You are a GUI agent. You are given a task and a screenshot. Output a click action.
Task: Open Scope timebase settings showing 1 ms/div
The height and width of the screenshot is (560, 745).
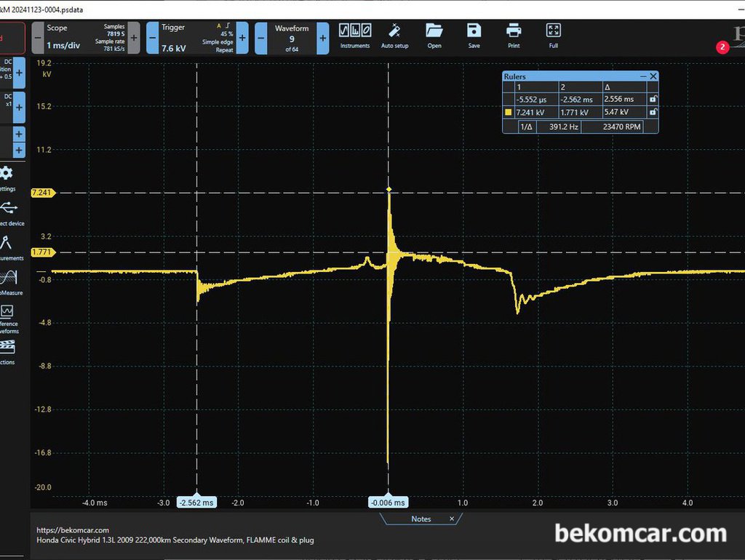click(x=86, y=38)
